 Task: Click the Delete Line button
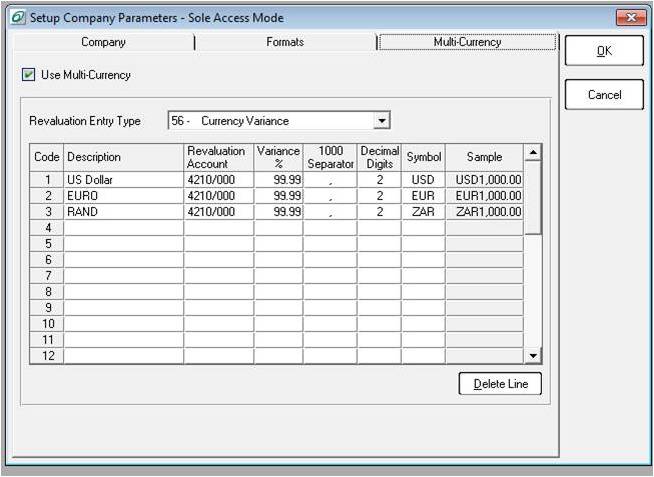pyautogui.click(x=500, y=384)
